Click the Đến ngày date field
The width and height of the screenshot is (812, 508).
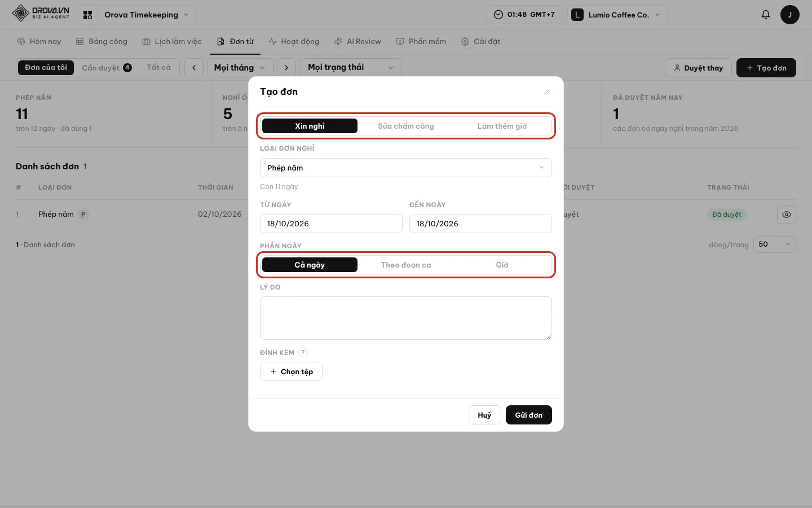click(480, 224)
